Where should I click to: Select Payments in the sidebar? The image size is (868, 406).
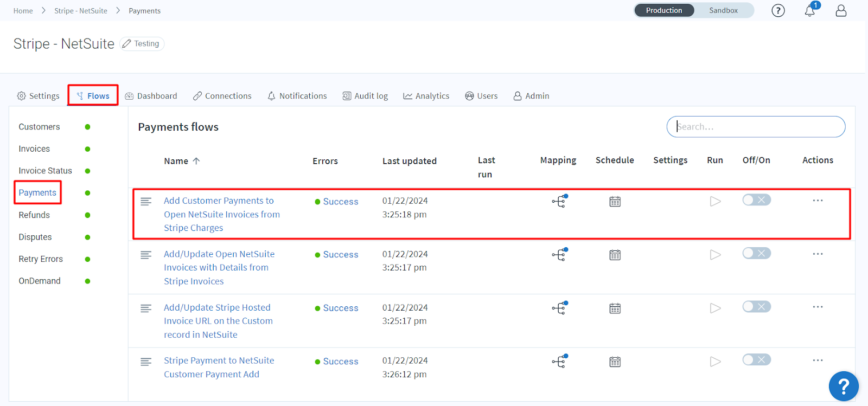[37, 192]
